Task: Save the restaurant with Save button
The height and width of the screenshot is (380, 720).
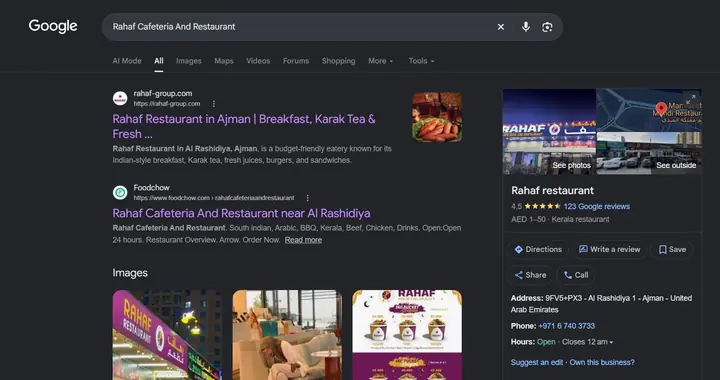Action: pyautogui.click(x=672, y=250)
